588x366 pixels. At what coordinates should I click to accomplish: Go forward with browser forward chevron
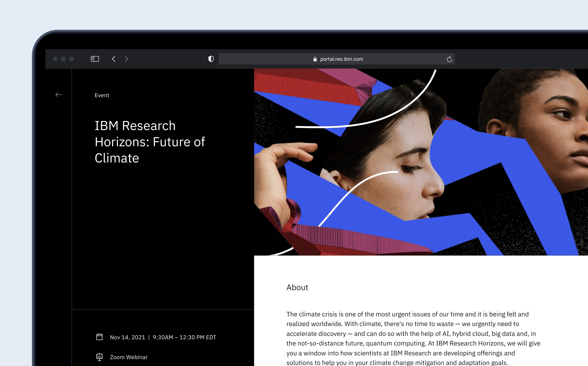tap(127, 59)
